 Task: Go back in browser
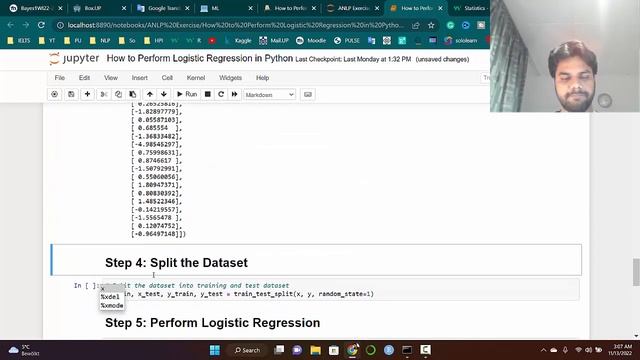click(11, 25)
